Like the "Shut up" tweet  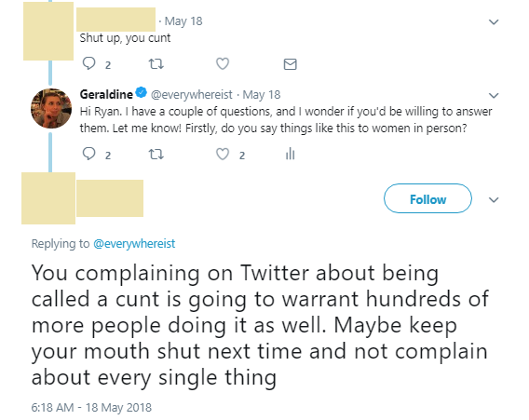(x=223, y=63)
